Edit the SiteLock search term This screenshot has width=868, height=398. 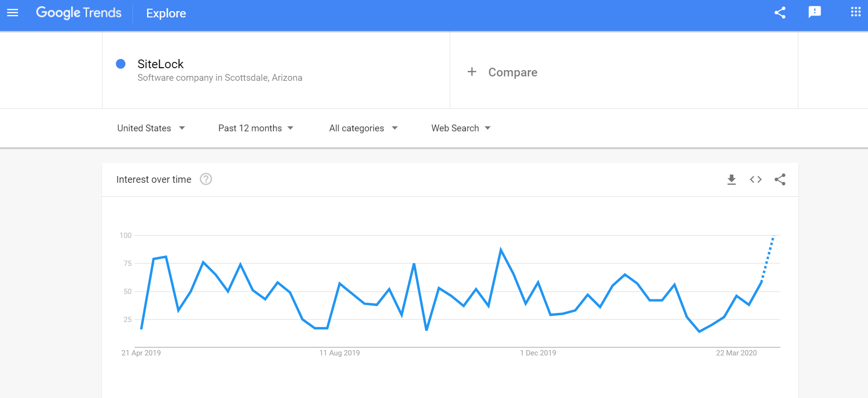coord(161,64)
